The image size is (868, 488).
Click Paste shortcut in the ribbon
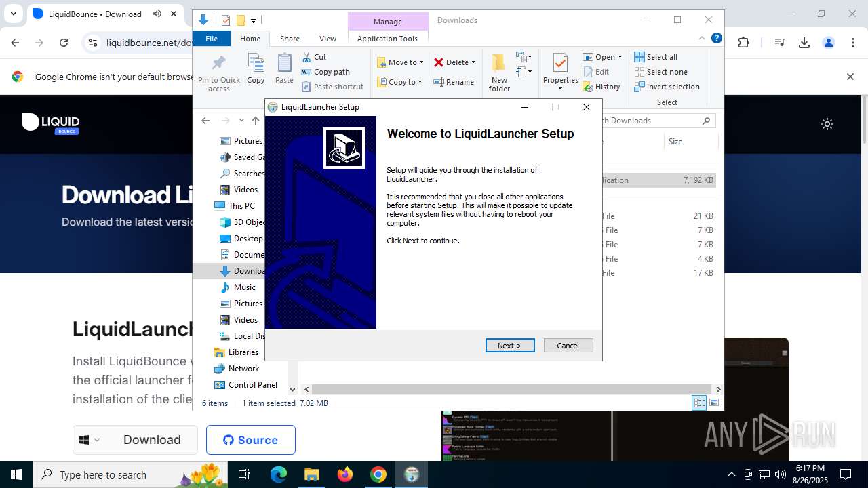tap(333, 87)
